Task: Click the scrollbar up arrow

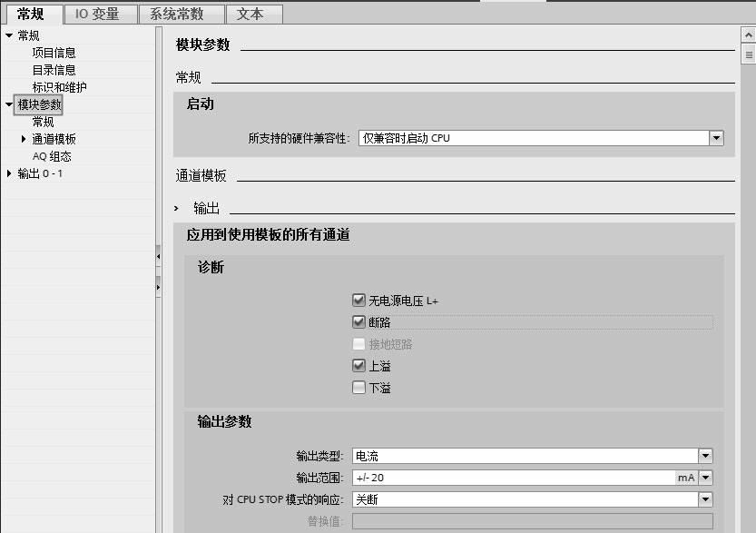Action: 748,35
